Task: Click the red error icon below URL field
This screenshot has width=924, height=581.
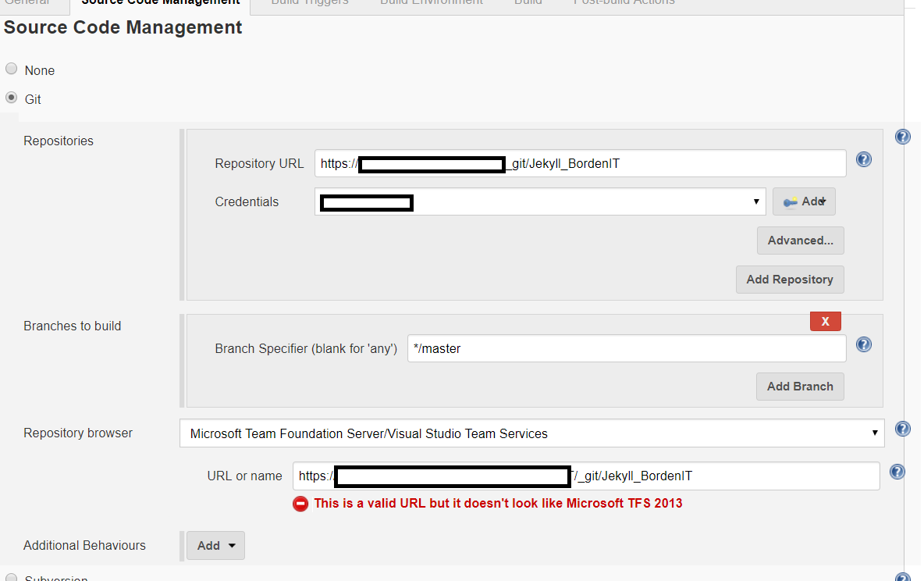Action: 300,504
